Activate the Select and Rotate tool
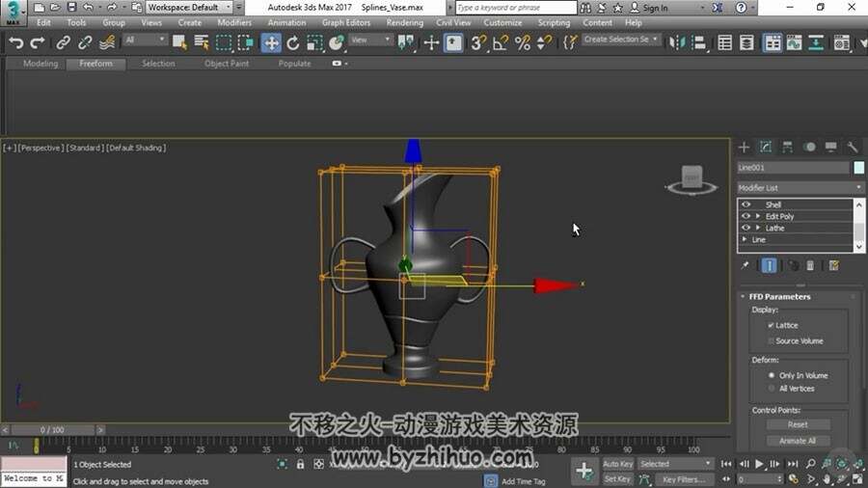The height and width of the screenshot is (488, 868). click(x=293, y=43)
